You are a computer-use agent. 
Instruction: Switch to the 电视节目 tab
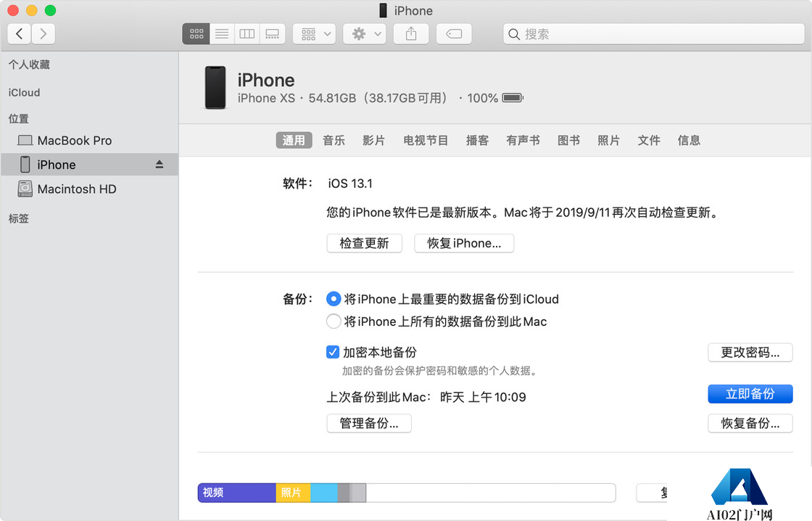click(426, 141)
